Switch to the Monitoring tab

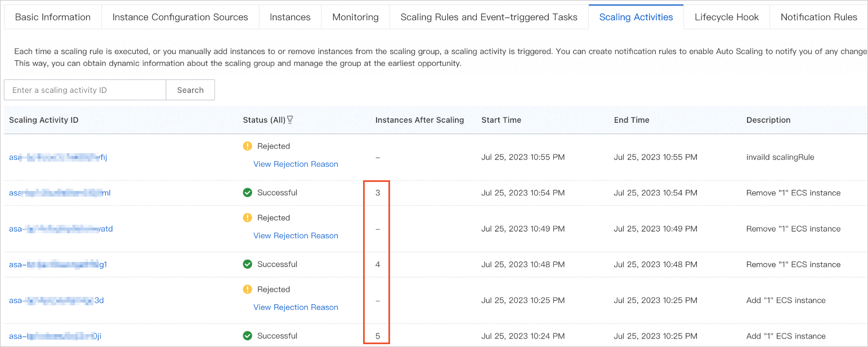355,17
